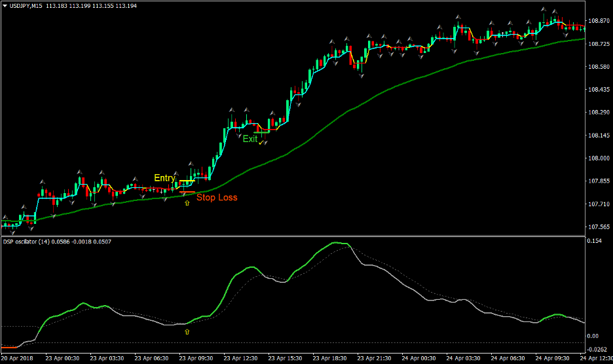613x364 pixels.
Task: Click the 108.145 price axis label
Action: tap(599, 136)
